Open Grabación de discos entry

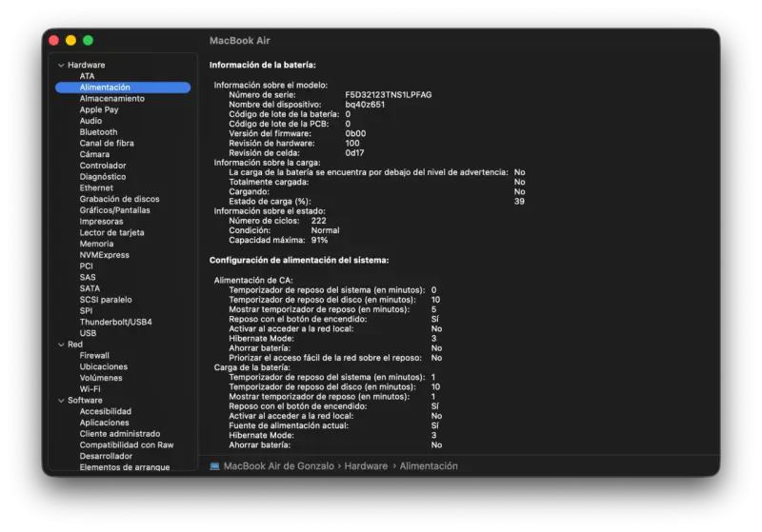[119, 199]
